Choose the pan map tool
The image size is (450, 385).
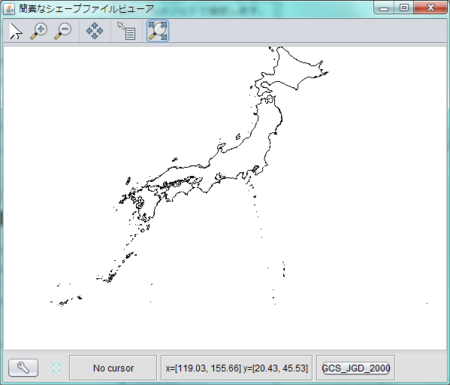tap(95, 31)
